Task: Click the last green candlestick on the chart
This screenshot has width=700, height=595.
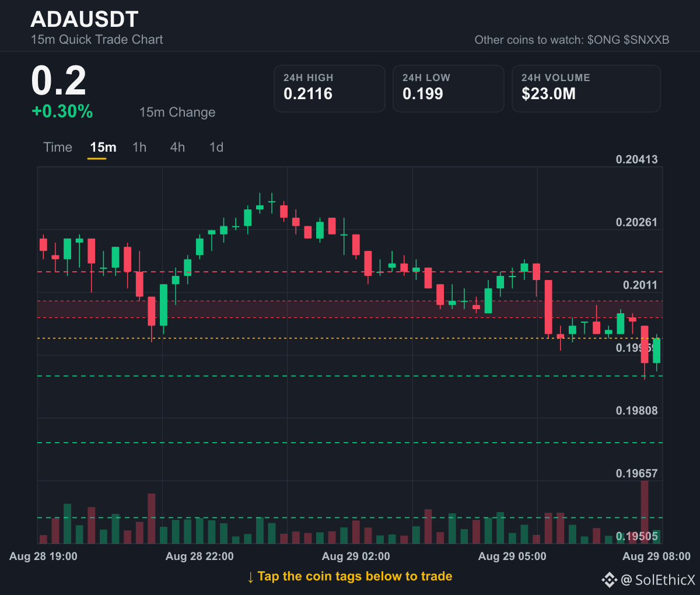Action: click(x=657, y=351)
